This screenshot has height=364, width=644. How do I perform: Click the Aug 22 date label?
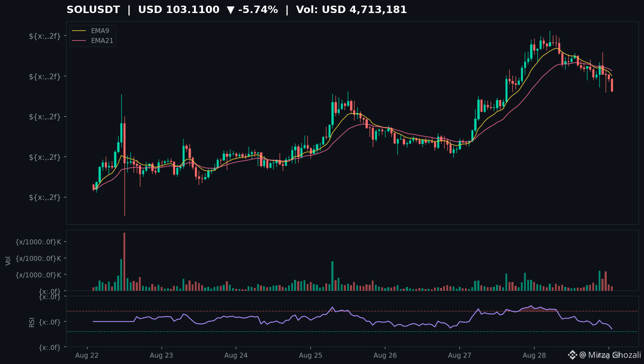point(87,355)
